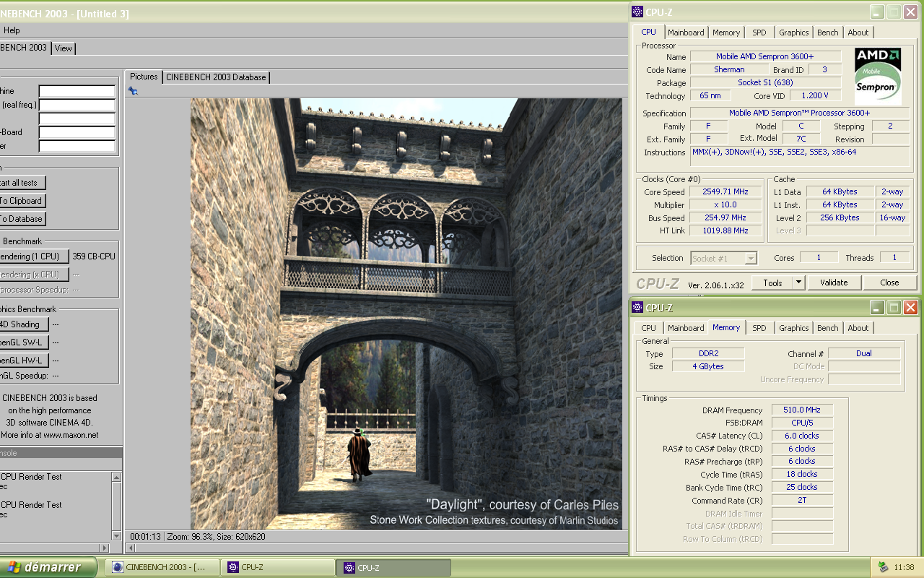Select the Pictures tab
Image resolution: width=924 pixels, height=578 pixels.
144,77
